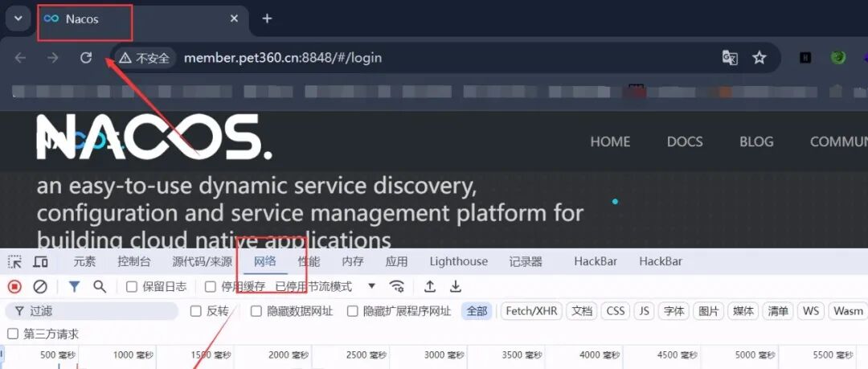Open the 已停用节流模式 throttling dropdown
Screen dimensions: 868x369
(x=326, y=286)
